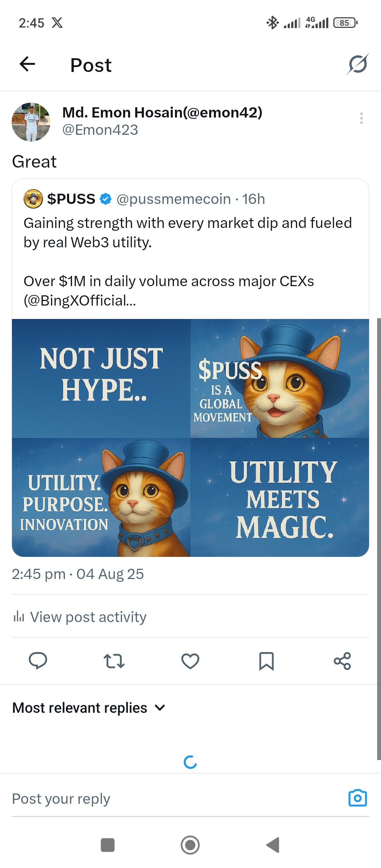The image size is (381, 868).
Task: Open the NOT JUST HYPE image
Action: pyautogui.click(x=101, y=378)
